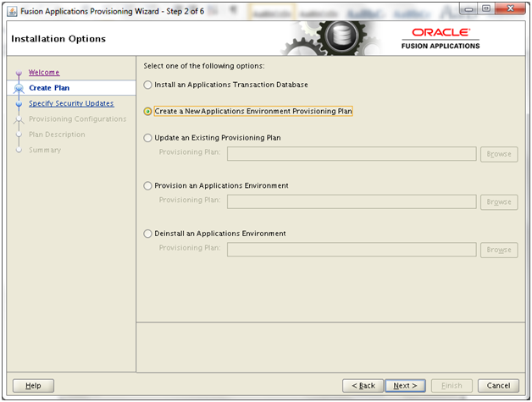Select Create a New Applications Environment Provisioning Plan
This screenshot has width=532, height=402.
click(x=147, y=111)
